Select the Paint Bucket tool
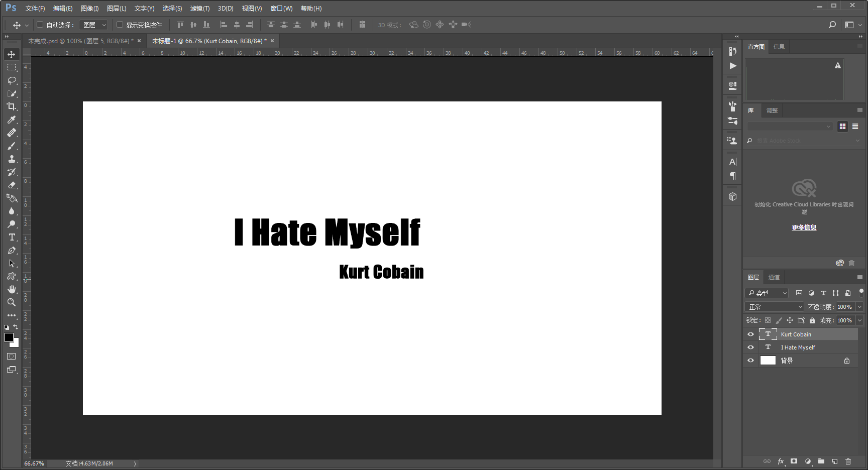Screen dimensions: 868x470 click(12, 198)
